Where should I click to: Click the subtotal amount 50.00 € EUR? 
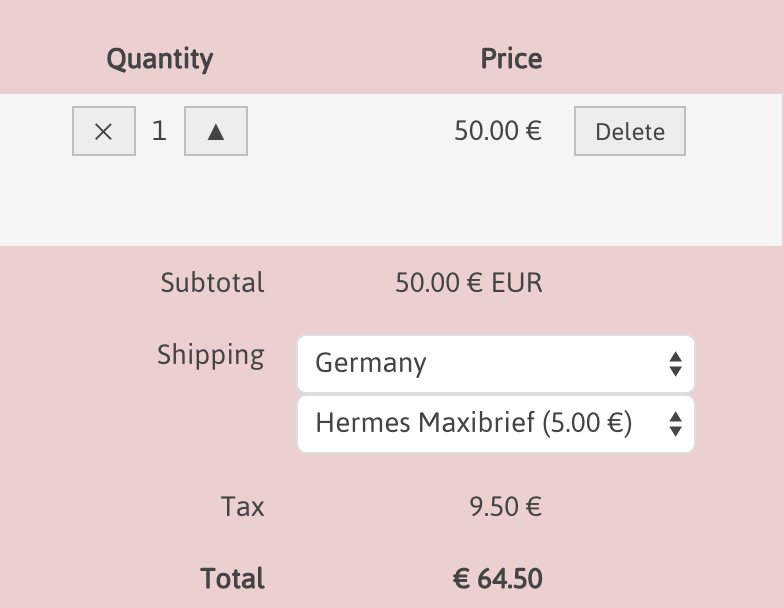click(x=469, y=283)
